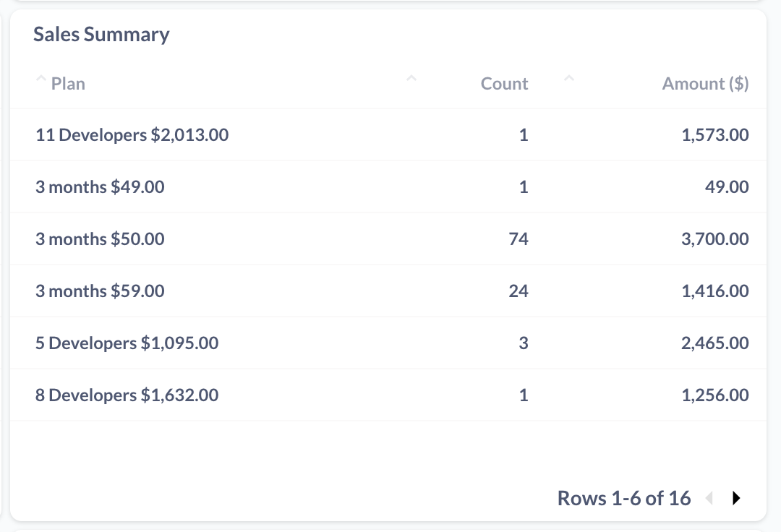
Task: Click the Sales Summary card title
Action: (101, 34)
